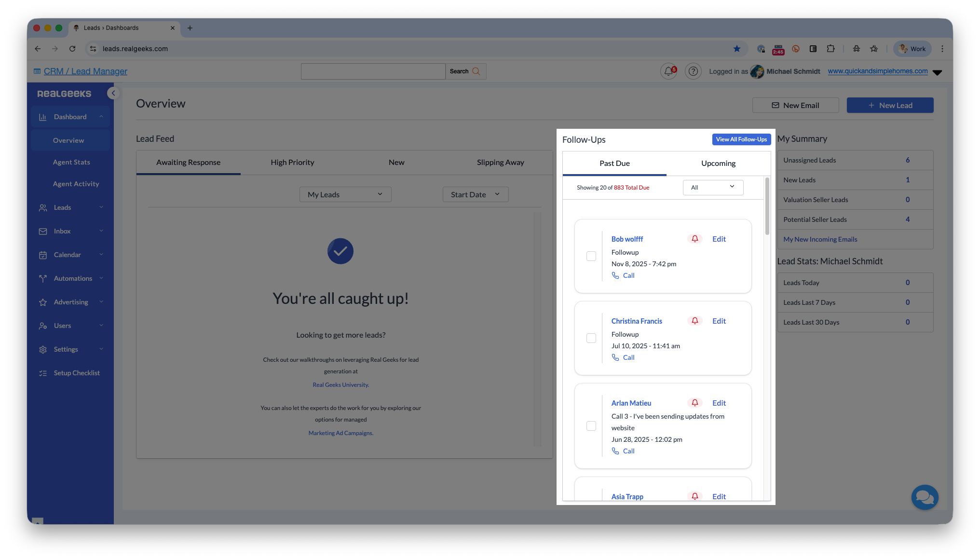Click the search magnifier icon
This screenshot has width=980, height=560.
pyautogui.click(x=476, y=71)
